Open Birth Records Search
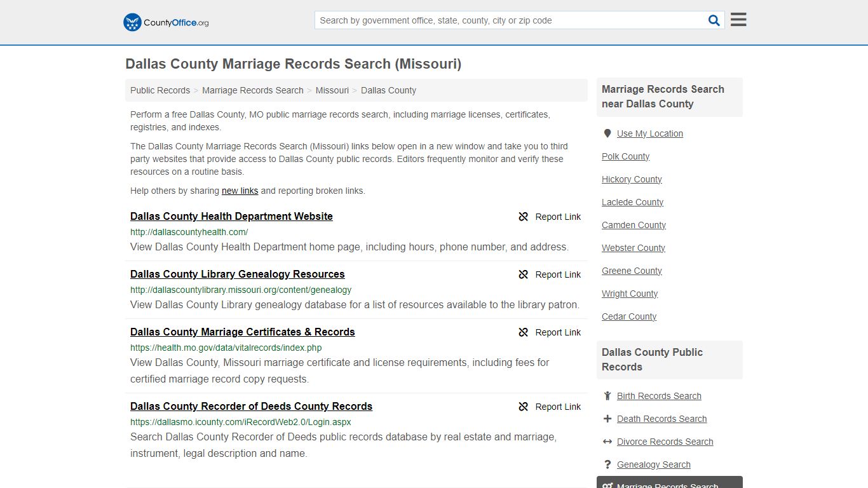 (659, 396)
